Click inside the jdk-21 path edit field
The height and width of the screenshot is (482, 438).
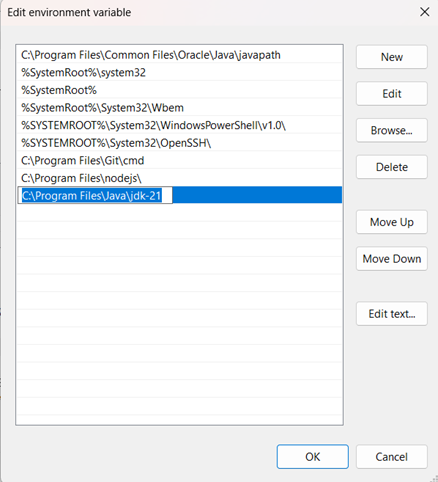(x=95, y=196)
